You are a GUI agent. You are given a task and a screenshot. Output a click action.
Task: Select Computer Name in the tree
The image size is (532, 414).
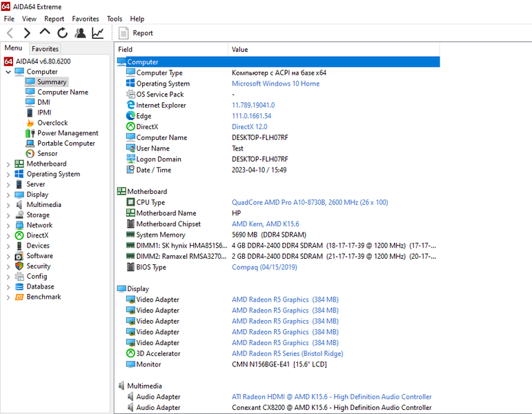coord(63,92)
